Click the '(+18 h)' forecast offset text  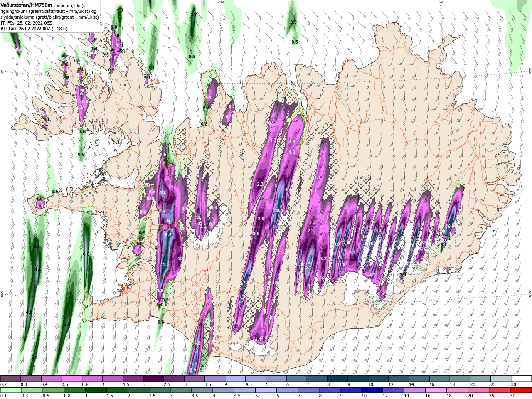60,29
